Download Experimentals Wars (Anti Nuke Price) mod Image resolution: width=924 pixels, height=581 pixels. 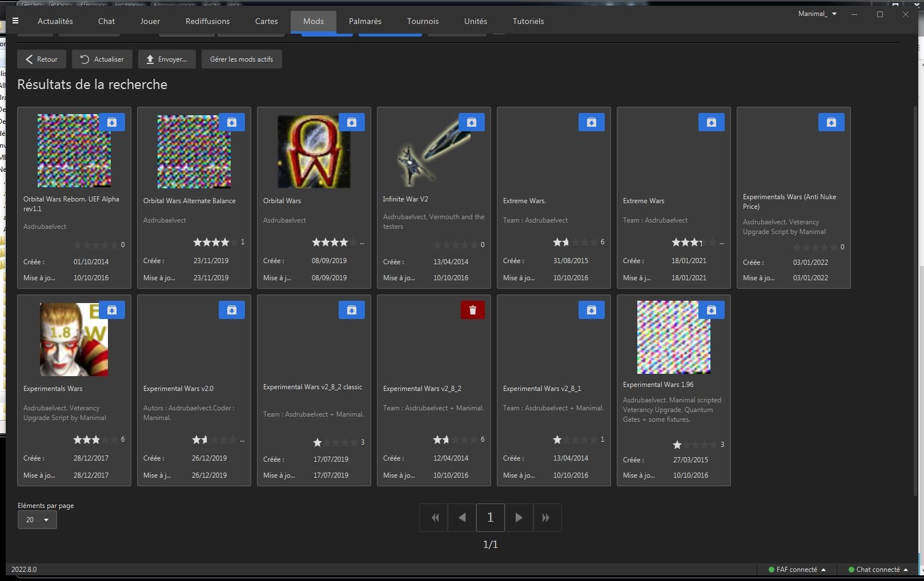tap(831, 122)
